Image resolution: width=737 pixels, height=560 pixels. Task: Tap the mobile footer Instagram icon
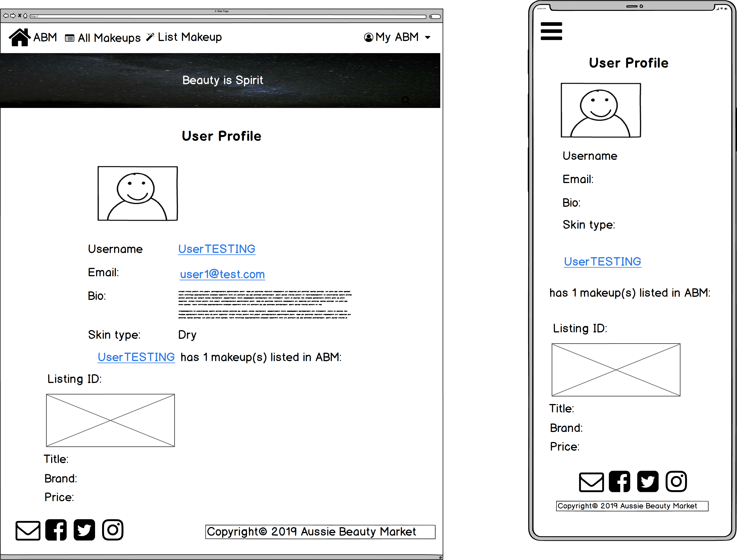pyautogui.click(x=676, y=482)
